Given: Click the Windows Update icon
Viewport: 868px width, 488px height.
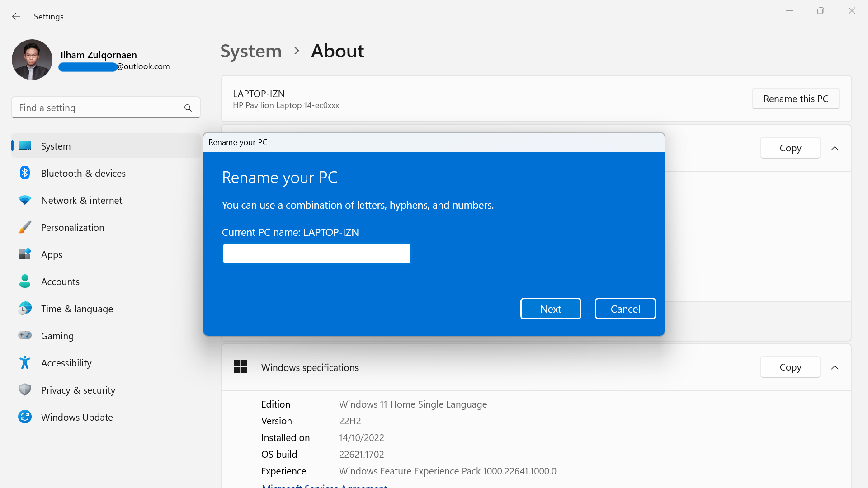Looking at the screenshot, I should [24, 417].
